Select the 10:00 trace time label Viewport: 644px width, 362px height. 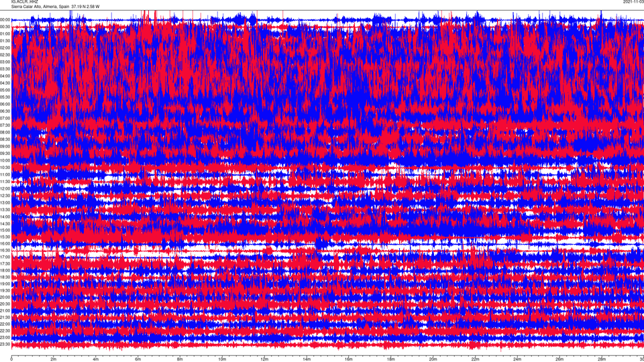[5, 160]
